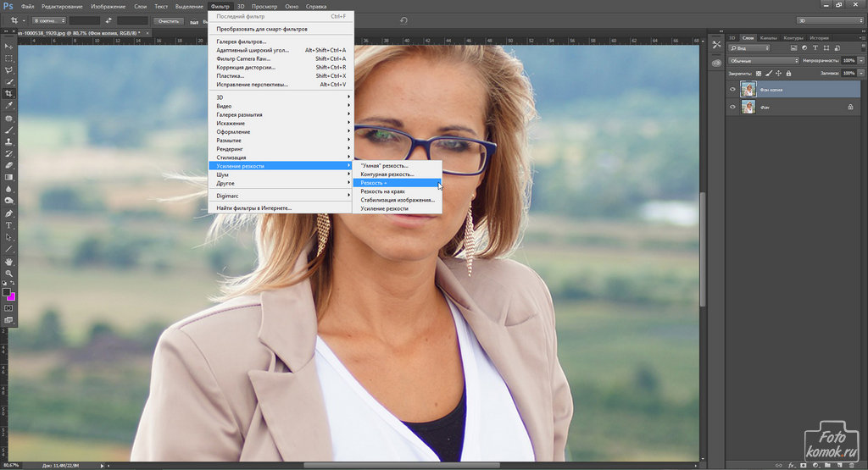Select the Move tool

(8, 47)
